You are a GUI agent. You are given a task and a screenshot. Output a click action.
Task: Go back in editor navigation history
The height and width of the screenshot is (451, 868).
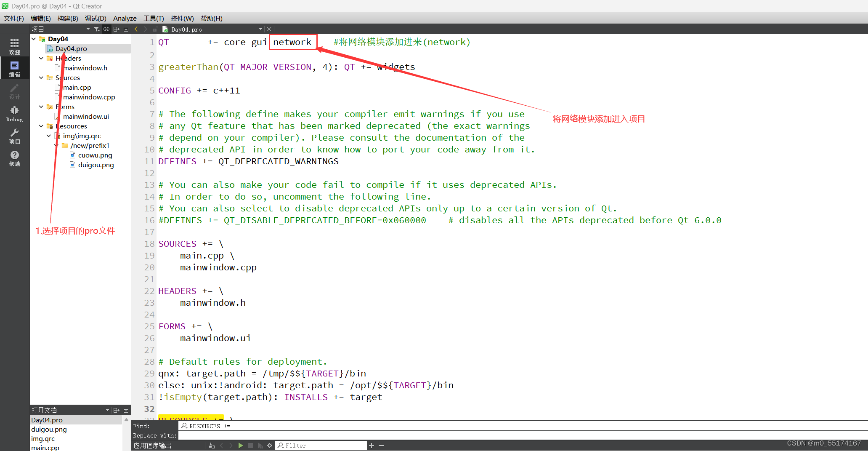136,29
